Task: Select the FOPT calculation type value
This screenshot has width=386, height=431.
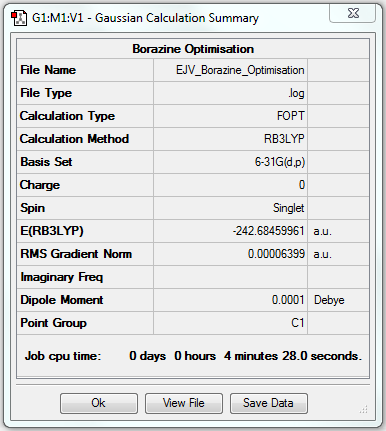Action: [x=291, y=116]
